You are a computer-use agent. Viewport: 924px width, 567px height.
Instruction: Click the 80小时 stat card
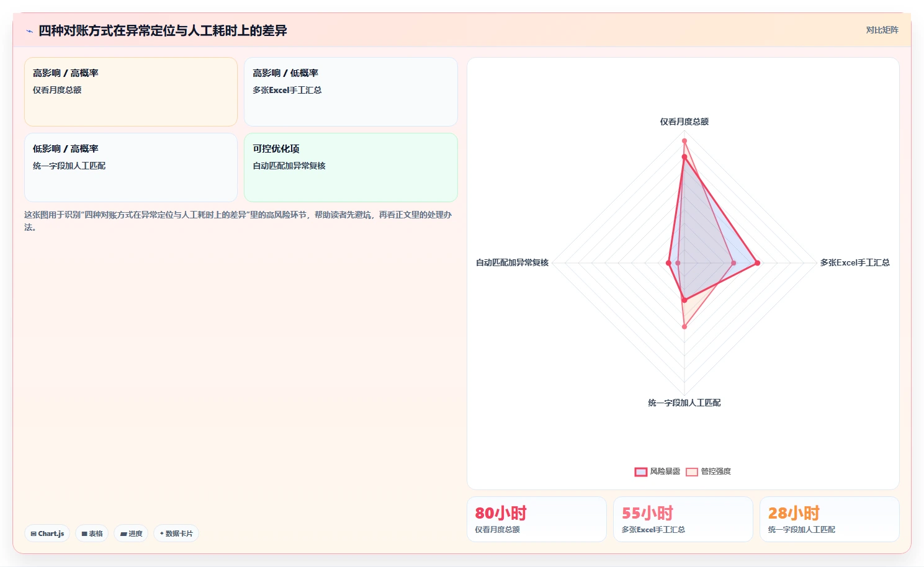pos(537,519)
